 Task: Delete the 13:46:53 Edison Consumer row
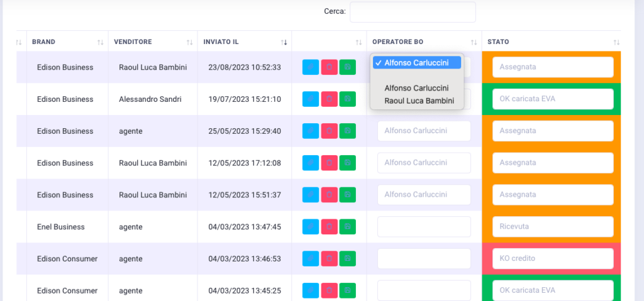329,259
